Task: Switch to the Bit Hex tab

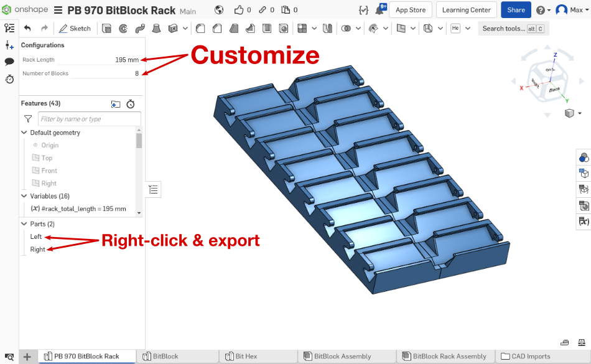Action: pos(258,356)
